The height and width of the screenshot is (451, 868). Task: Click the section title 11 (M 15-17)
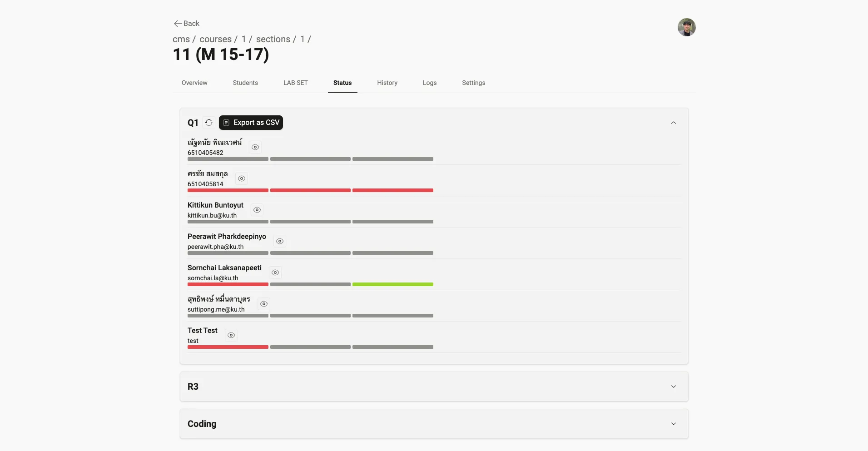(221, 55)
